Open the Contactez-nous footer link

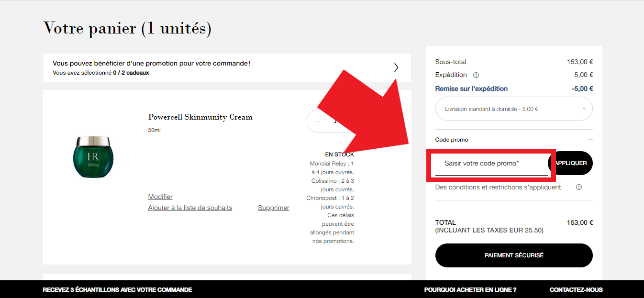(x=576, y=289)
